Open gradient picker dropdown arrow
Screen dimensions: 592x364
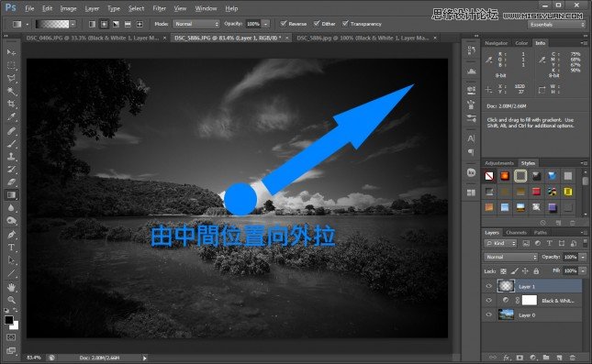[x=73, y=24]
